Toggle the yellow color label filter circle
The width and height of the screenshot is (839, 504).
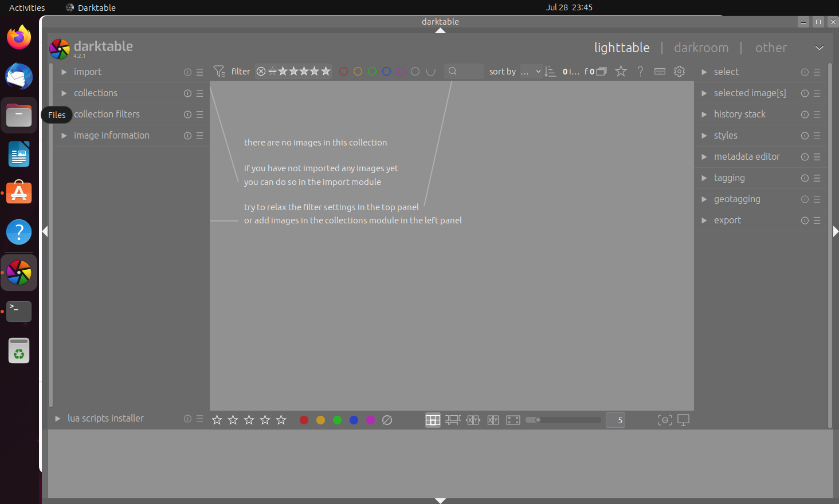[x=358, y=72]
